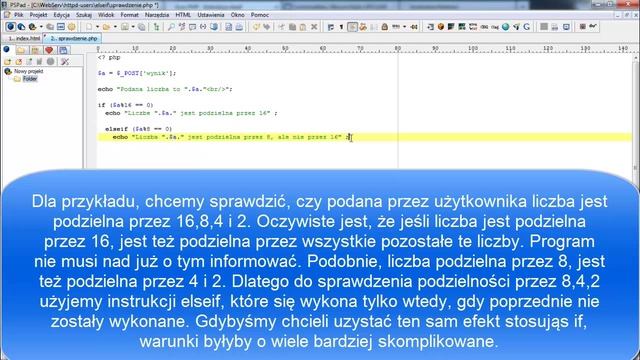Click the highlighted echo line in editor

(x=364, y=137)
